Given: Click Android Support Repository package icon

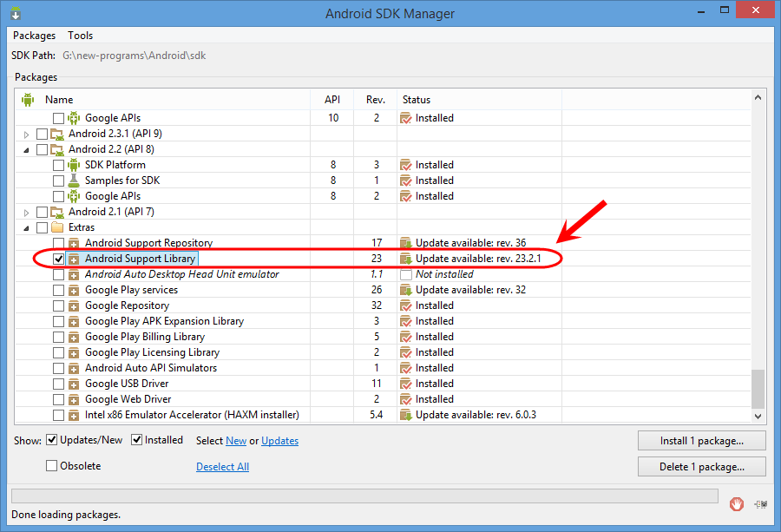Looking at the screenshot, I should click(74, 244).
